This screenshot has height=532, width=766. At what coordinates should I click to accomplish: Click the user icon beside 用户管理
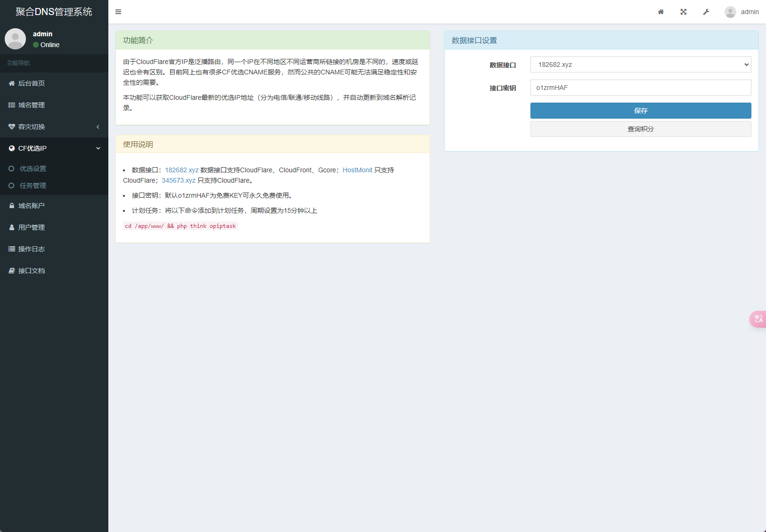click(x=12, y=227)
